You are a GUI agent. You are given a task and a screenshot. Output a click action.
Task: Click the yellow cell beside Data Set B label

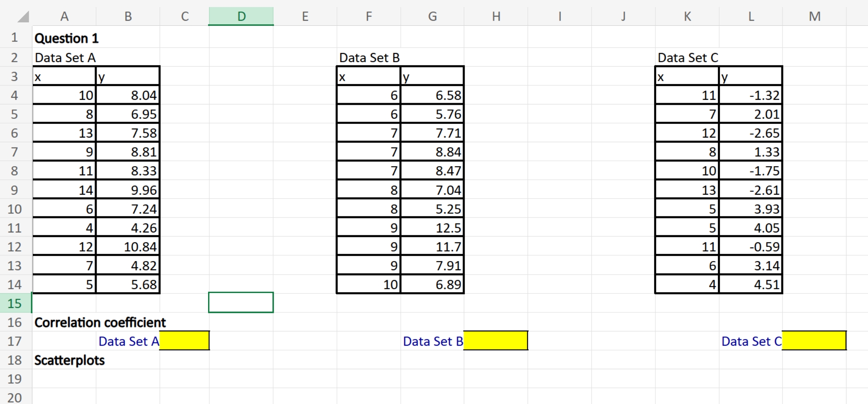point(496,341)
